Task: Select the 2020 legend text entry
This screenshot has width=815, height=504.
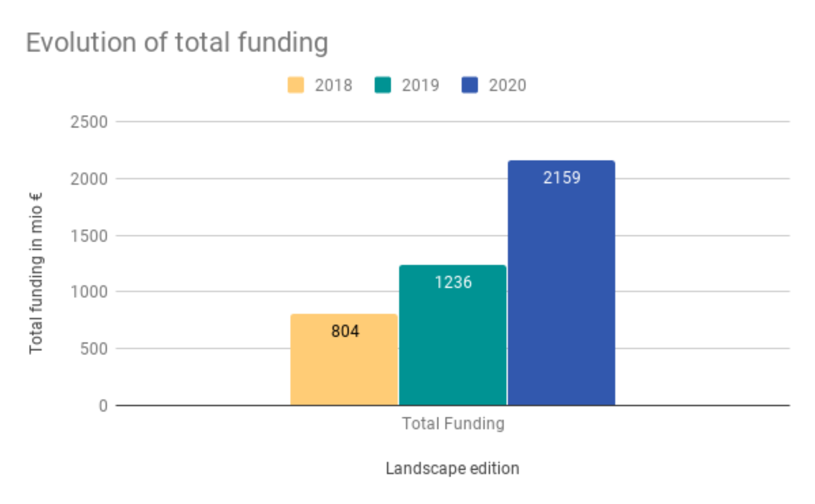Action: [508, 85]
